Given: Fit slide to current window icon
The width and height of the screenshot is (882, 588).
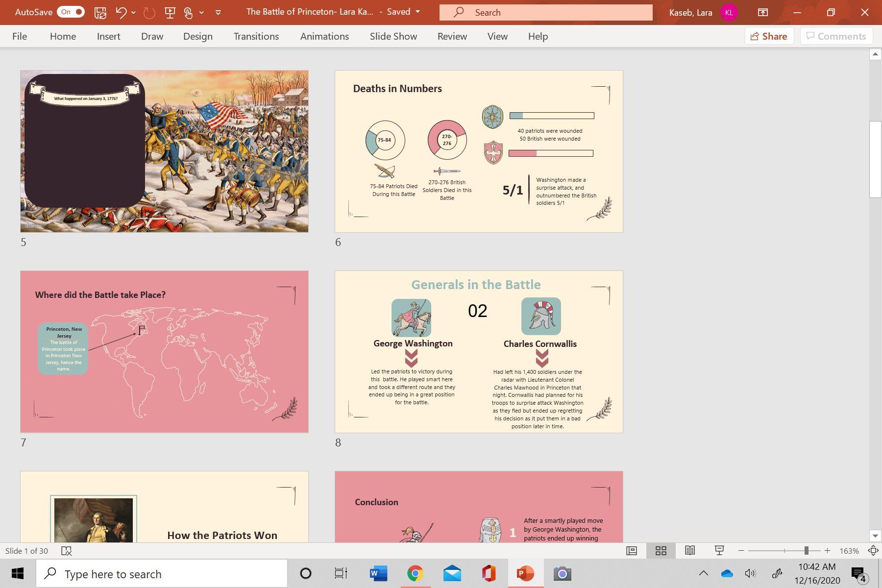Looking at the screenshot, I should click(873, 551).
